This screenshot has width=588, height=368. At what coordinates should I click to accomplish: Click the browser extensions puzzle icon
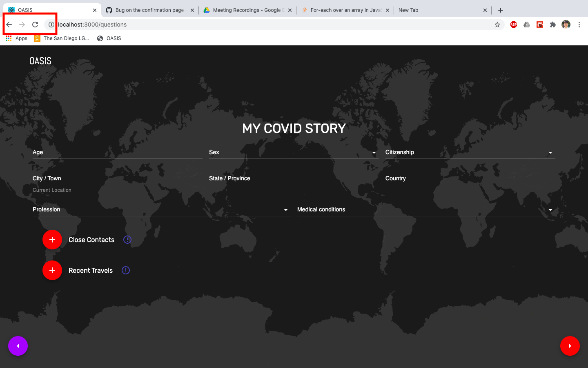coord(553,24)
